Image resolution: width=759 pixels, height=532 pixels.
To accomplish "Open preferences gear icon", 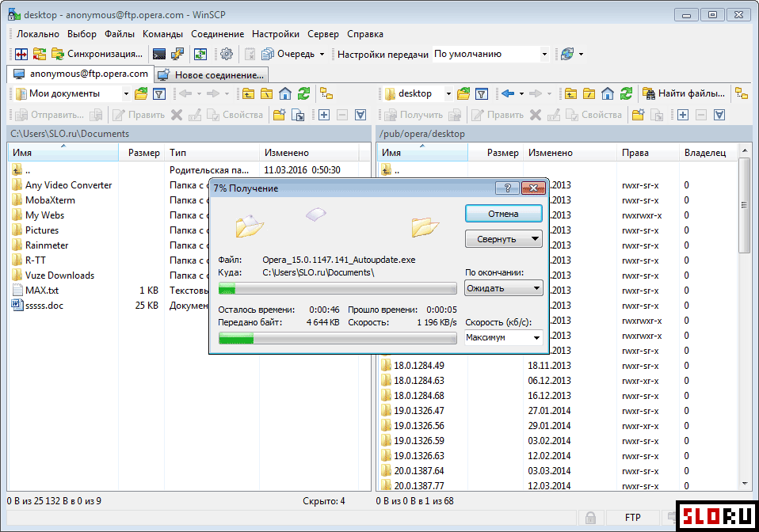I will tap(226, 54).
